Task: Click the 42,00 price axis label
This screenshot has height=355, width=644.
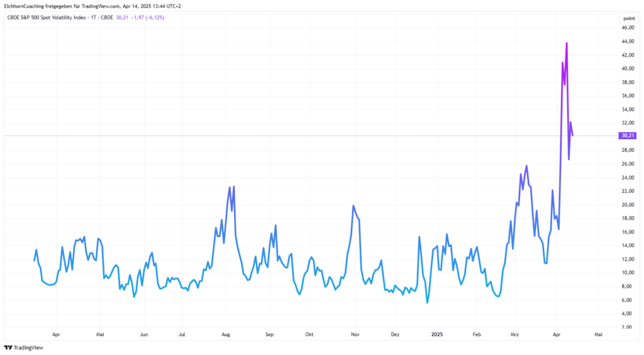Action: [x=628, y=55]
